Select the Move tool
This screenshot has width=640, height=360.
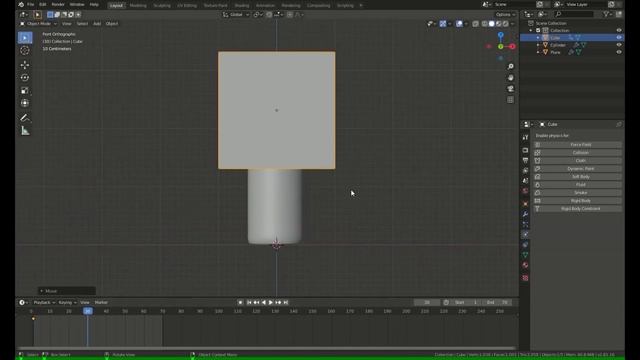(x=25, y=65)
